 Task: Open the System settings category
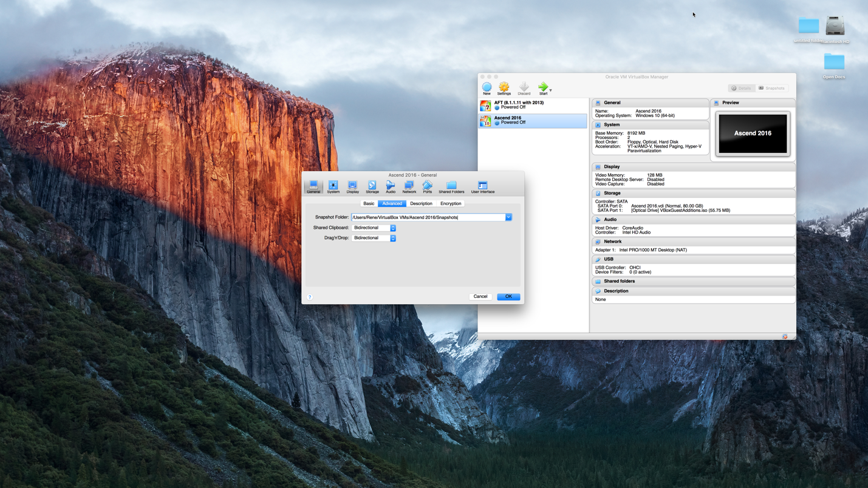click(x=333, y=186)
